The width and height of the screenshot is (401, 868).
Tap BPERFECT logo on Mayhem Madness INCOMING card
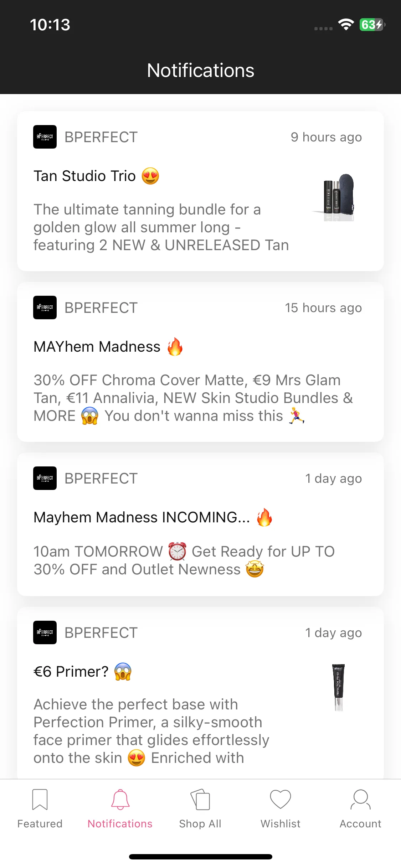coord(45,478)
